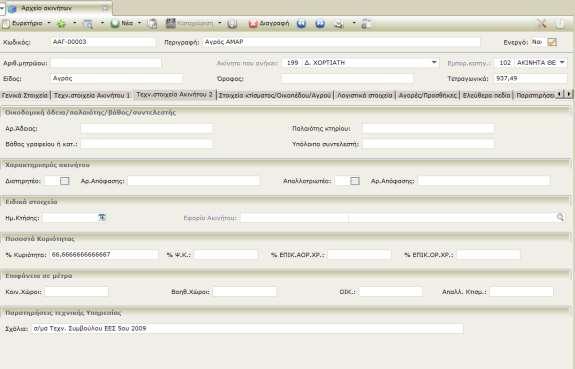The height and width of the screenshot is (369, 575).
Task: Click the Κωδικός field
Action: tap(102, 42)
